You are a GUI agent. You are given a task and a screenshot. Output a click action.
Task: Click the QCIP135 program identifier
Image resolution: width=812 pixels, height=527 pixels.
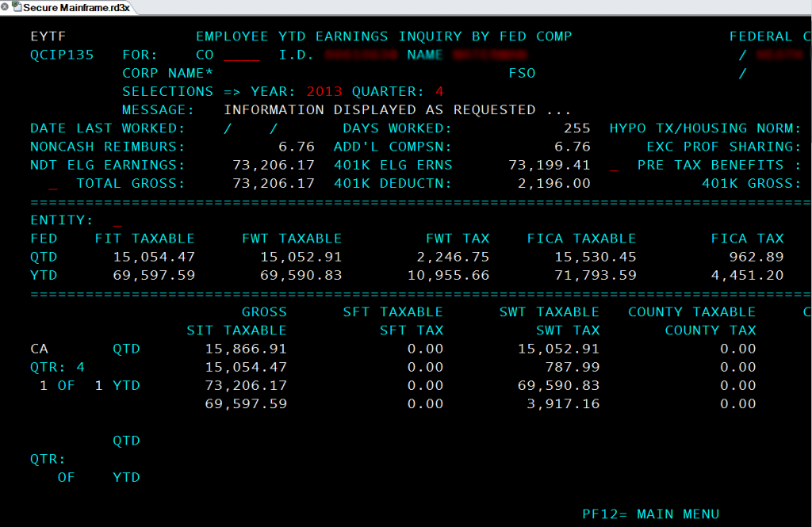point(62,55)
